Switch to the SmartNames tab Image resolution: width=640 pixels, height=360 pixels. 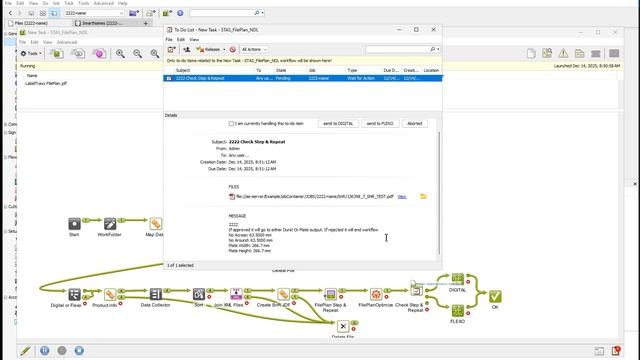pos(100,23)
